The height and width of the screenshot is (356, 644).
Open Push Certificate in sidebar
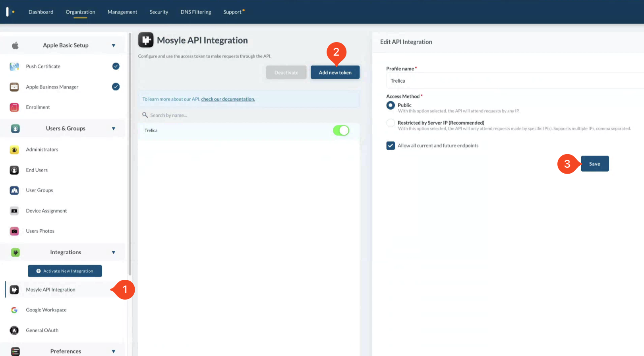click(x=43, y=66)
